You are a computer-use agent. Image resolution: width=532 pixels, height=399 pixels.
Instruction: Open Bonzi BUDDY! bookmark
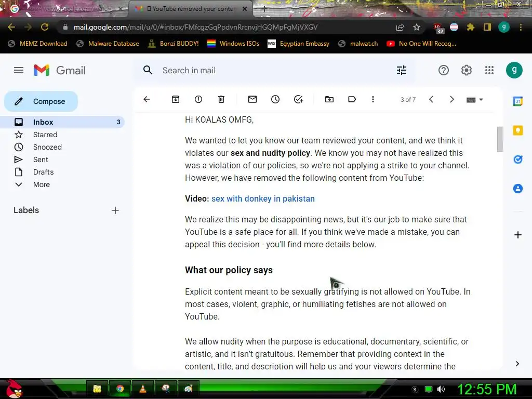(x=174, y=44)
